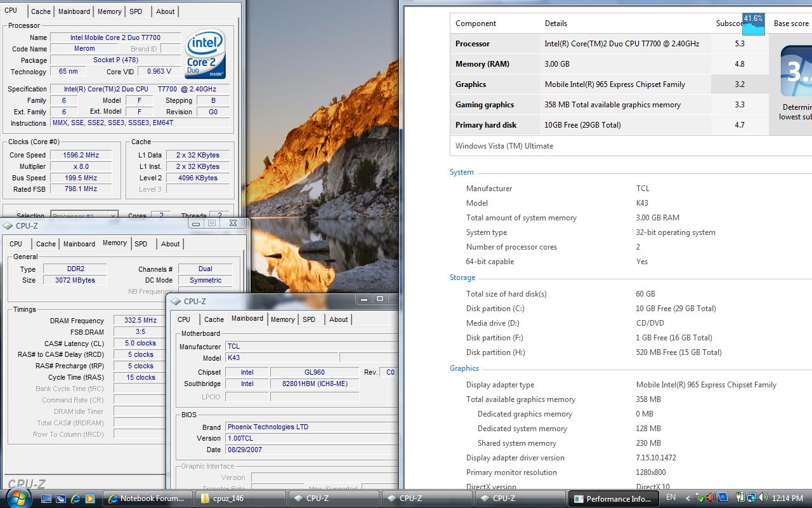Click the Intel Core 2 Duo logo
Image resolution: width=812 pixels, height=508 pixels.
click(x=205, y=55)
